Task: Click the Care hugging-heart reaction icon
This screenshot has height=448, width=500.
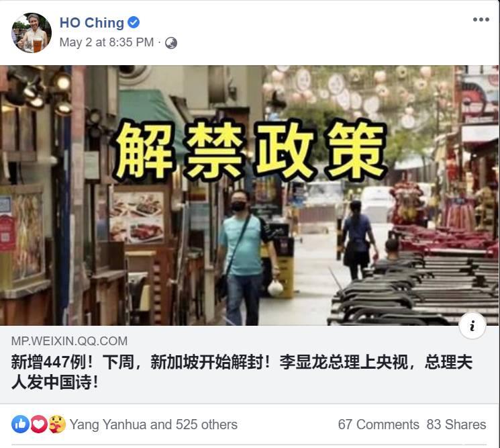Action: tap(57, 424)
